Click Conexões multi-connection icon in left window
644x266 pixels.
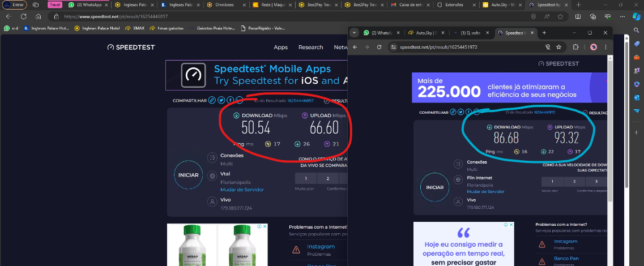tap(211, 157)
